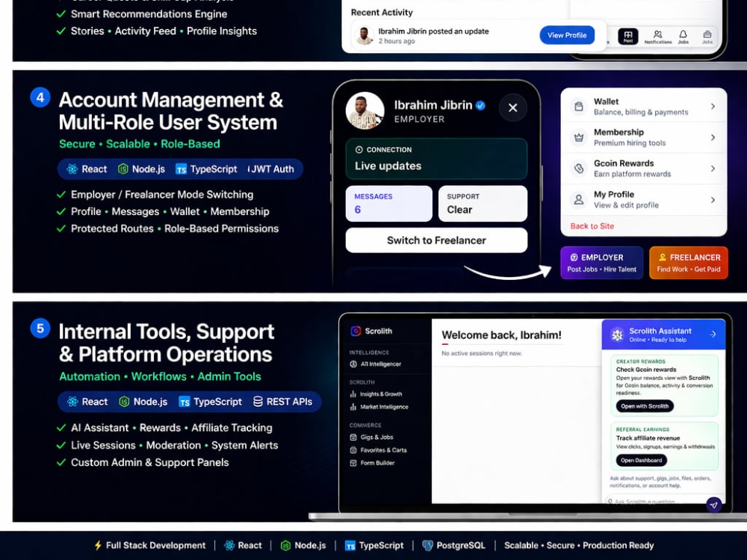Viewport: 747px width, 560px height.
Task: Click "Track affiliate revenue" card title
Action: pos(648,438)
